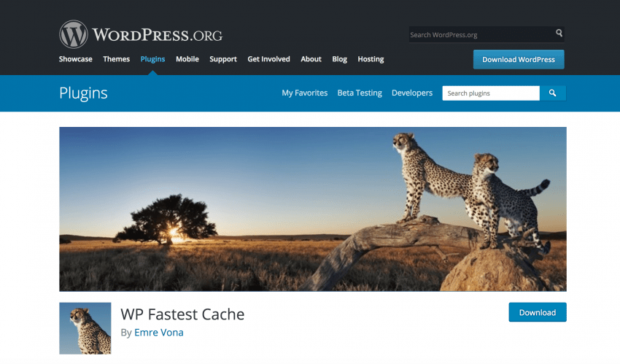This screenshot has width=620, height=364.
Task: Open the Showcase menu item
Action: click(x=76, y=59)
